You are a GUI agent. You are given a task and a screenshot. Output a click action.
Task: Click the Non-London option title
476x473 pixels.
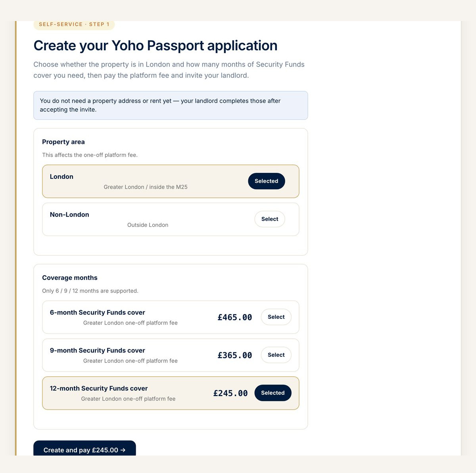coord(69,215)
